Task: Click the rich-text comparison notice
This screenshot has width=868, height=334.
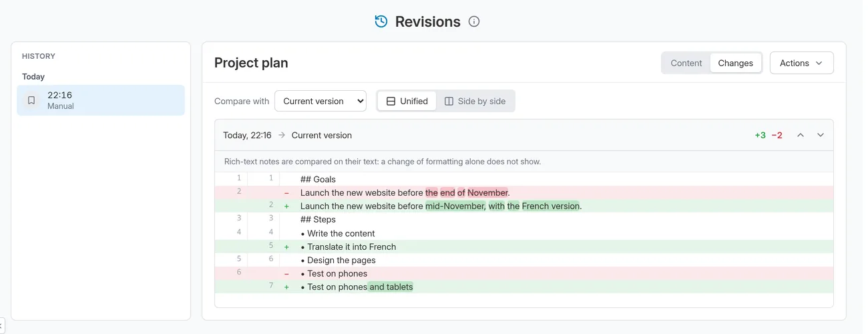Action: [x=383, y=162]
